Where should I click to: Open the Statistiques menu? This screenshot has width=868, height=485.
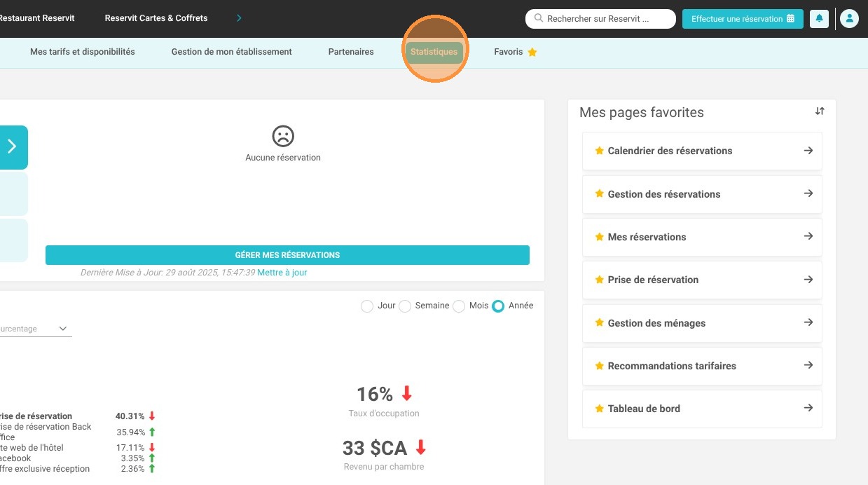click(x=434, y=52)
